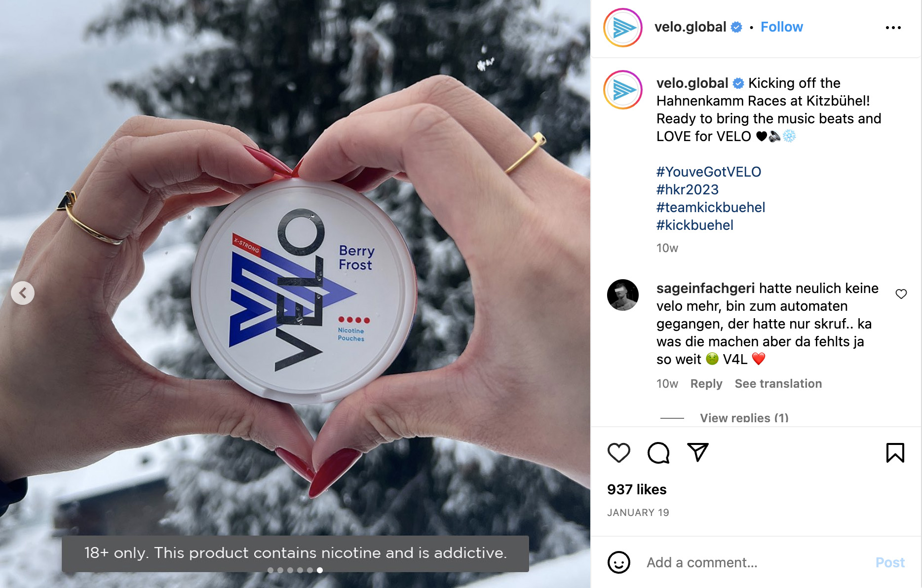View sageinfachgeri's profile avatar
The image size is (922, 588).
pos(623,295)
